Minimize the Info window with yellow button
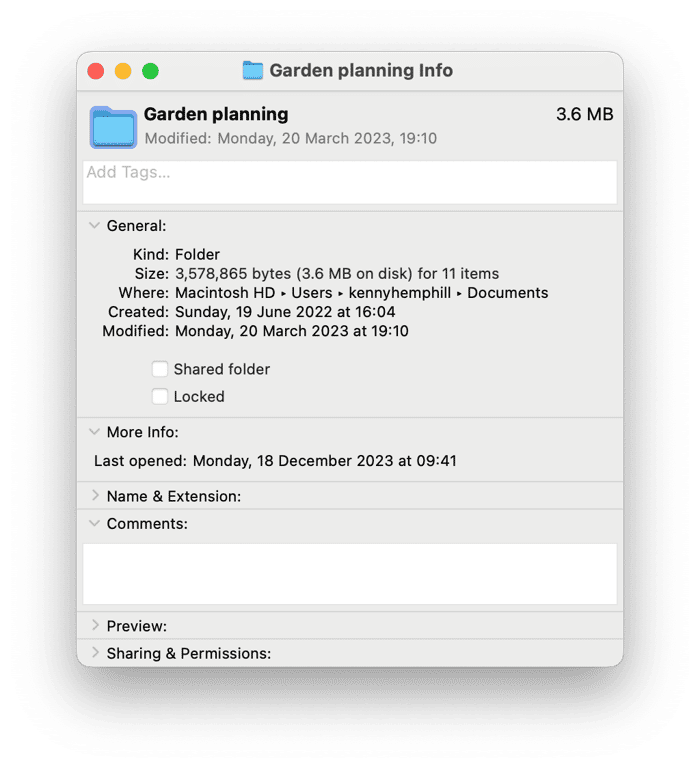 click(x=123, y=71)
